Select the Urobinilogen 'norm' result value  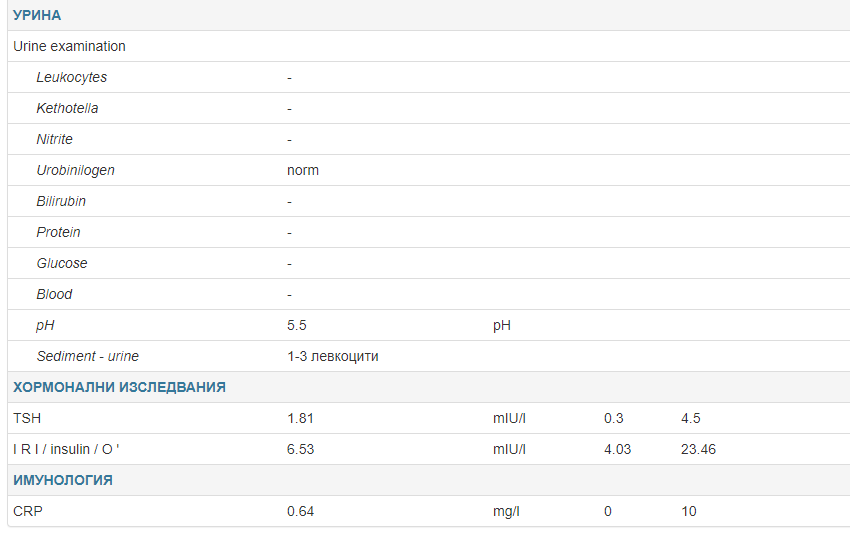303,170
